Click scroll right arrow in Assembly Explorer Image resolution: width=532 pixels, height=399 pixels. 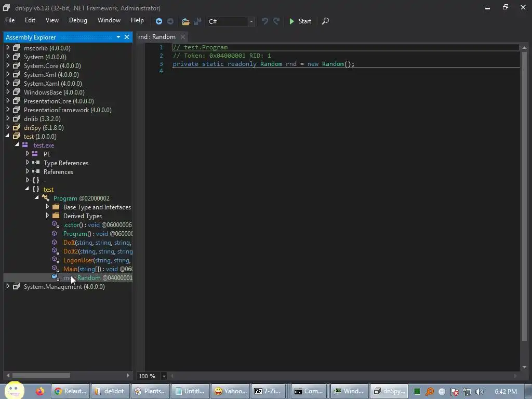coord(128,375)
